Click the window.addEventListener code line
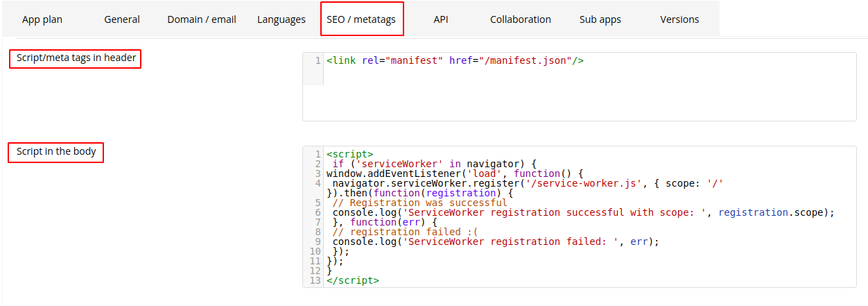The width and height of the screenshot is (868, 306). [x=455, y=173]
